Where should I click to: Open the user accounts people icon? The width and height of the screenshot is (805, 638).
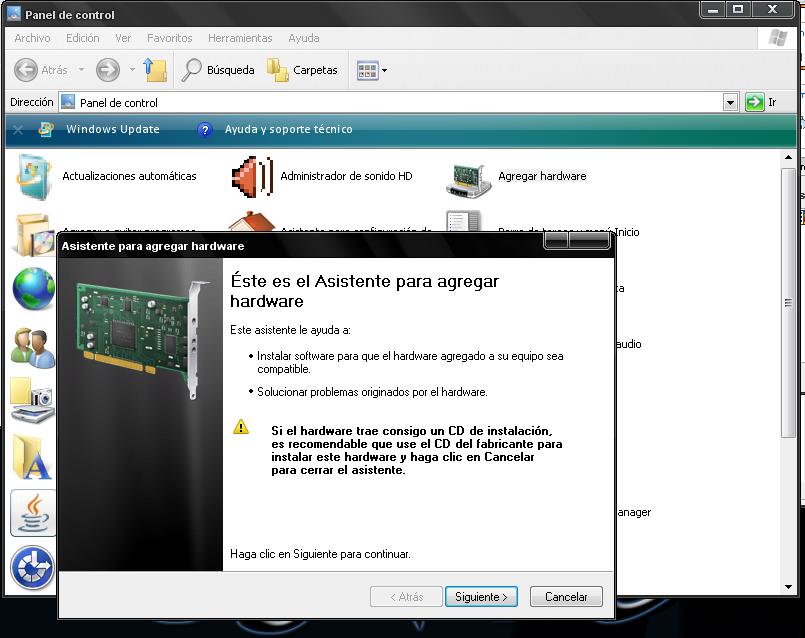[x=32, y=346]
